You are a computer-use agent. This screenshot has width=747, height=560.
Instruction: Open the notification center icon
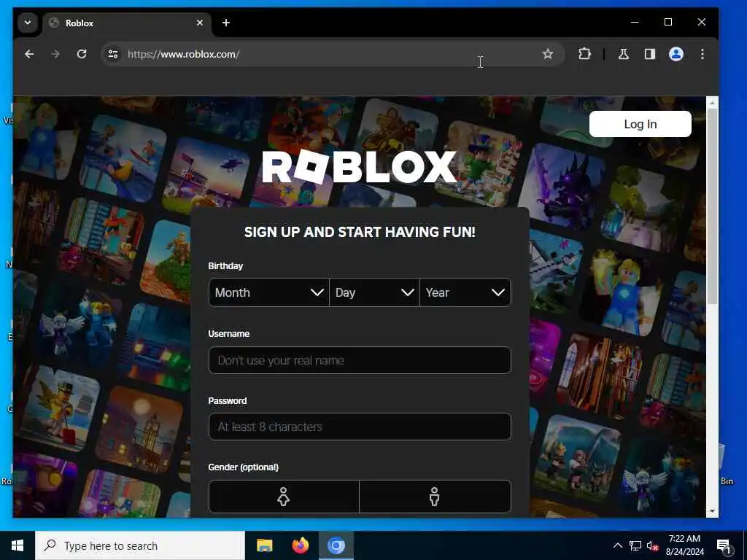tap(724, 545)
